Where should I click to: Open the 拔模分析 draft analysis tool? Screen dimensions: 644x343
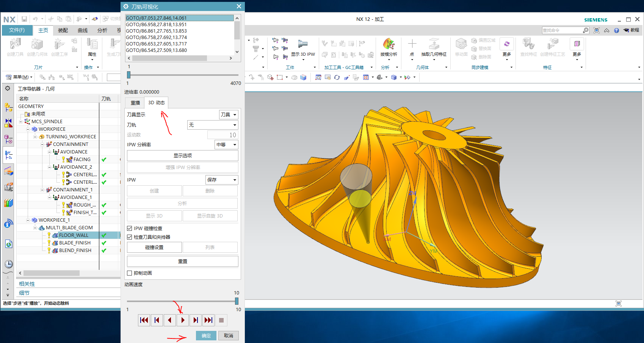(x=389, y=44)
